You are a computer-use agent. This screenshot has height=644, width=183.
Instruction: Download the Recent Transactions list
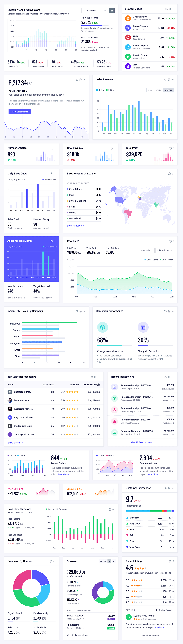[165, 377]
